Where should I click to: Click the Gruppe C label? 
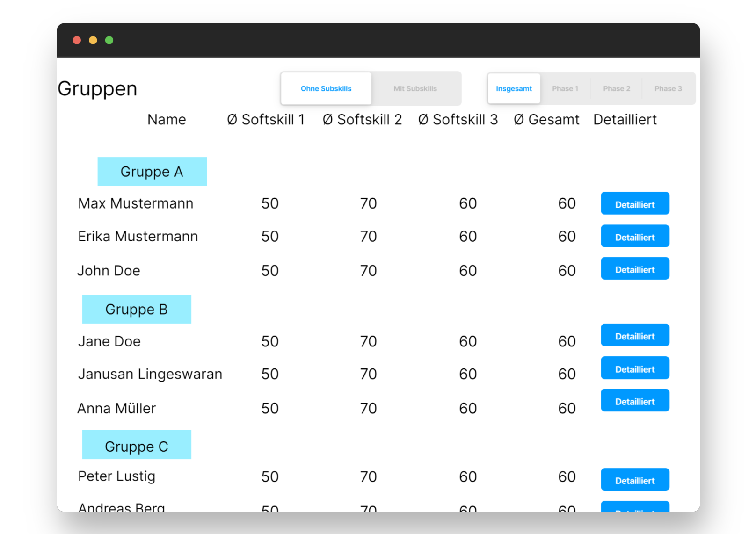click(137, 445)
